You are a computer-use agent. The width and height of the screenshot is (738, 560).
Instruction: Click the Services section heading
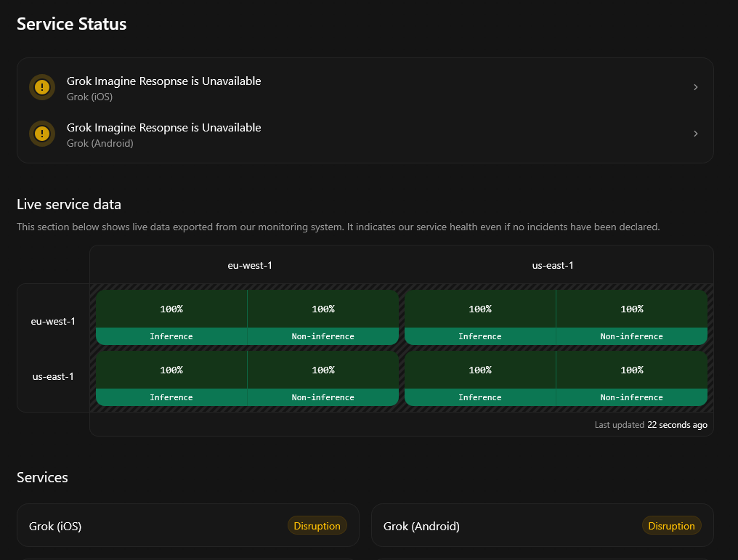[x=42, y=477]
